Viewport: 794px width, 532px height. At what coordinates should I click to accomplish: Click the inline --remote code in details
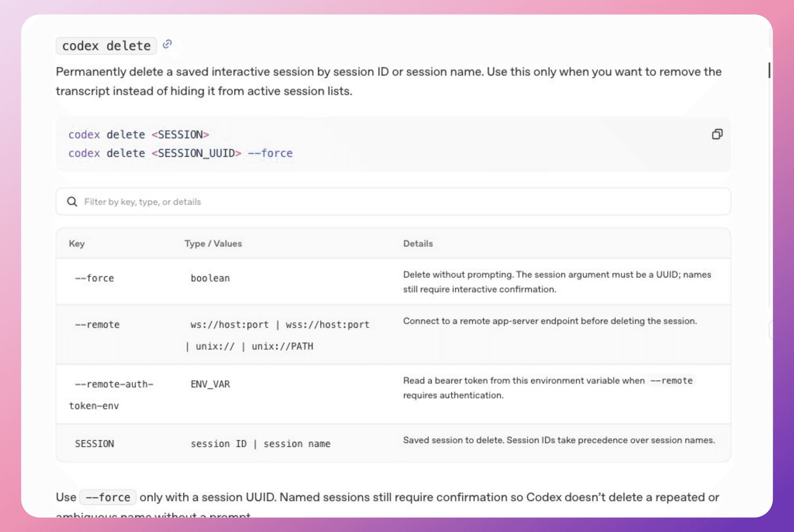(x=671, y=381)
